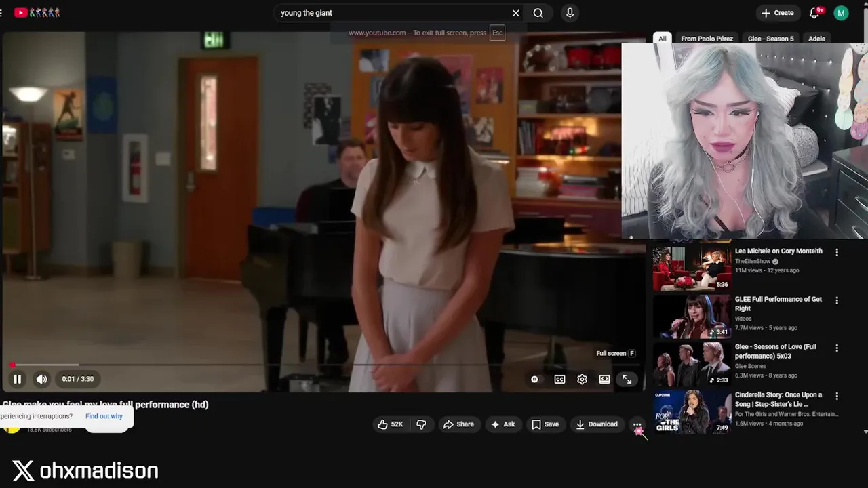
Task: Run search with the magnifier button
Action: tap(538, 13)
